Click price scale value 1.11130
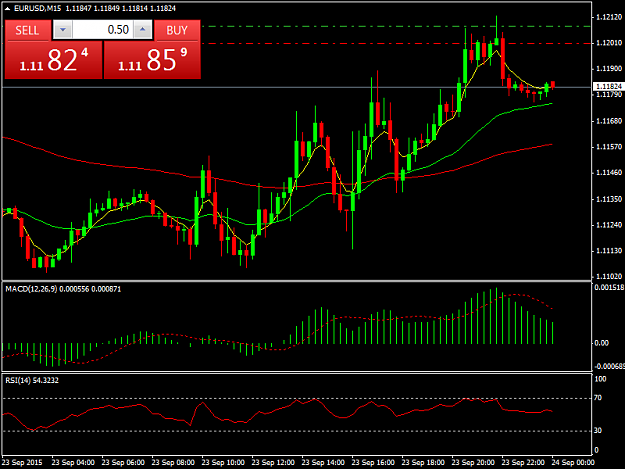 (x=609, y=251)
